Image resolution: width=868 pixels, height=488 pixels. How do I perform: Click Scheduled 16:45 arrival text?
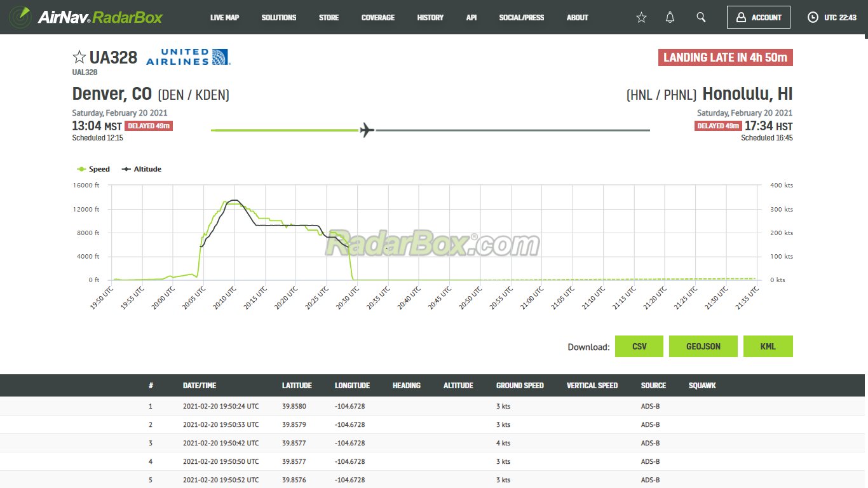point(767,137)
